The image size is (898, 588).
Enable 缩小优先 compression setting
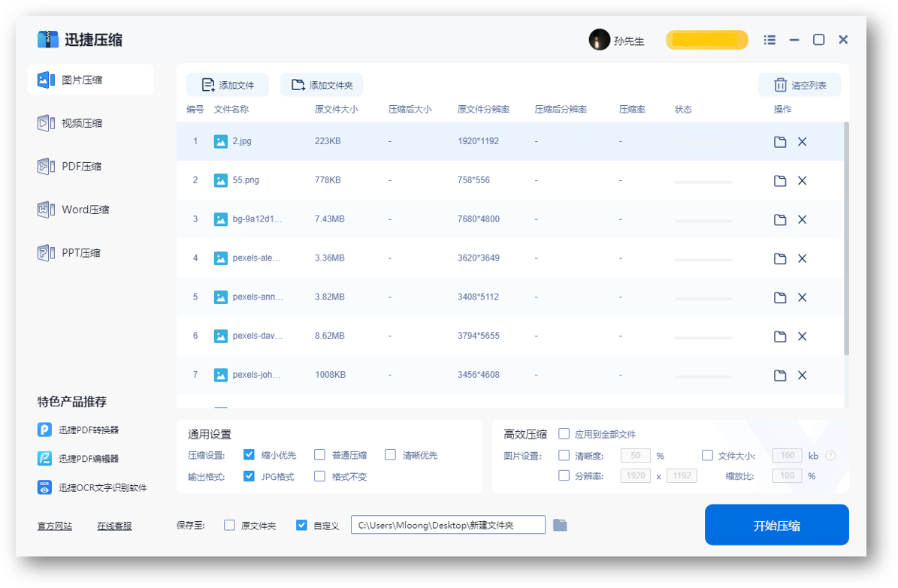point(249,454)
